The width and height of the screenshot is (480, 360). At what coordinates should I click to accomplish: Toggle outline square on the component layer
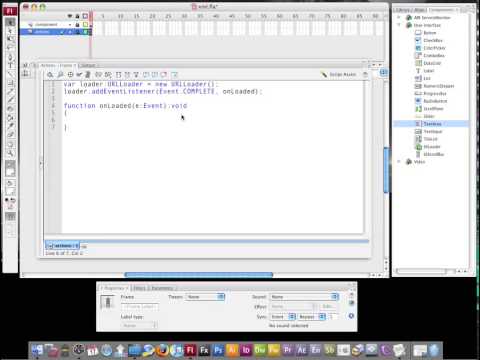click(x=85, y=25)
